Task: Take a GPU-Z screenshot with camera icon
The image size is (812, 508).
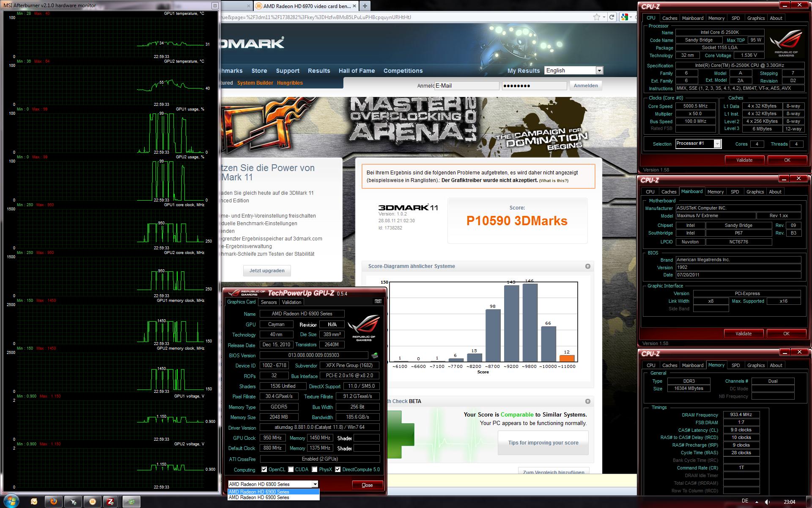Action: (378, 301)
